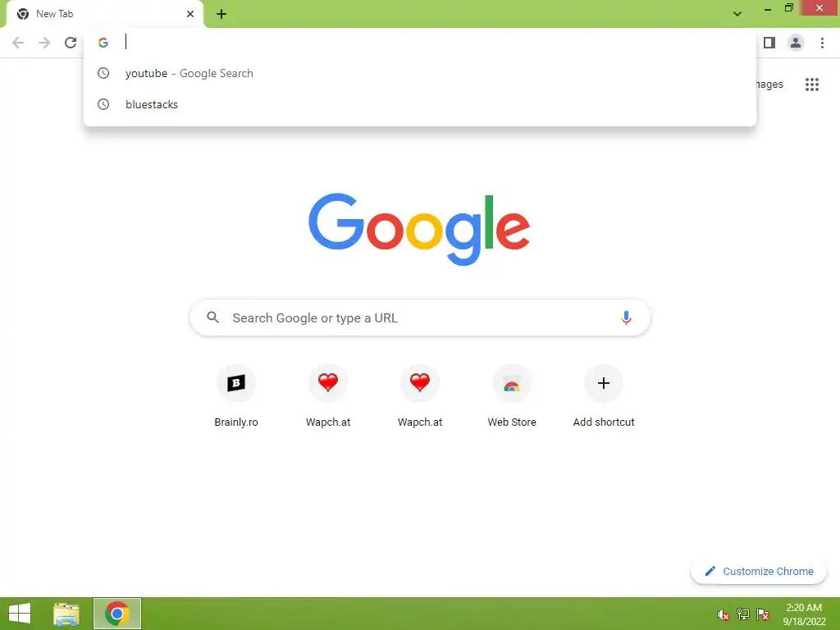Click the browser forward arrow
Viewport: 840px width, 630px height.
pyautogui.click(x=44, y=43)
